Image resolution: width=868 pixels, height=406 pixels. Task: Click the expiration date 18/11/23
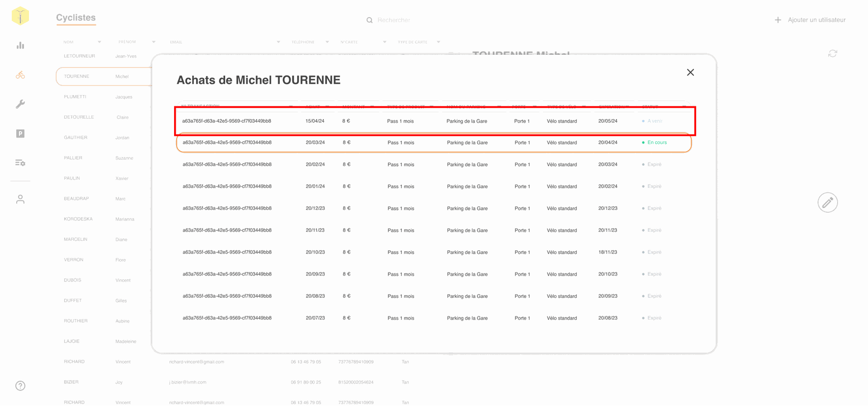pyautogui.click(x=608, y=252)
